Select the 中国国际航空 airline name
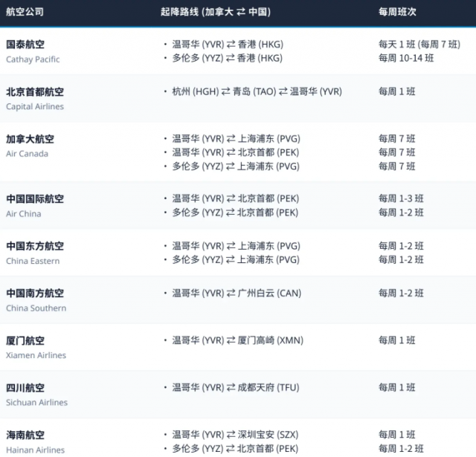 pyautogui.click(x=35, y=198)
